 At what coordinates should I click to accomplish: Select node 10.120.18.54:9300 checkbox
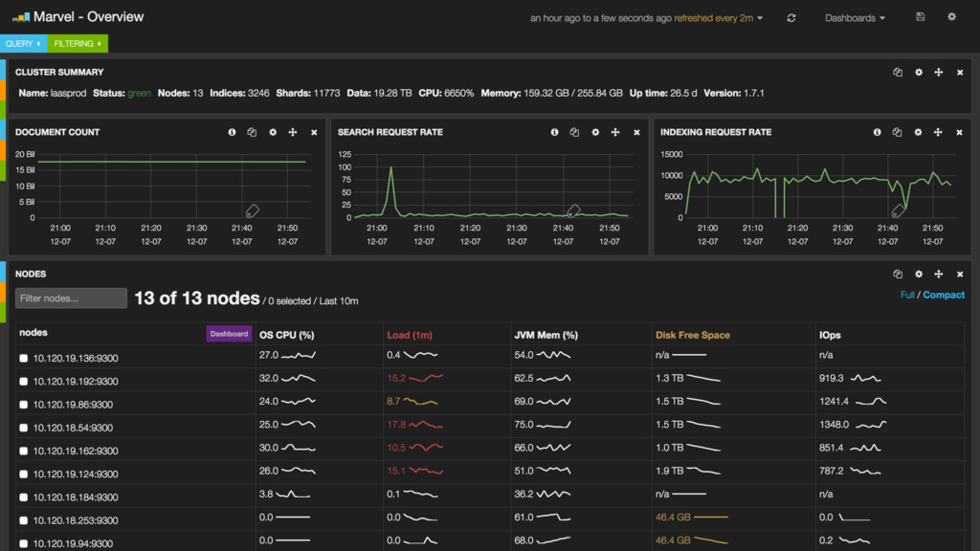click(x=24, y=428)
